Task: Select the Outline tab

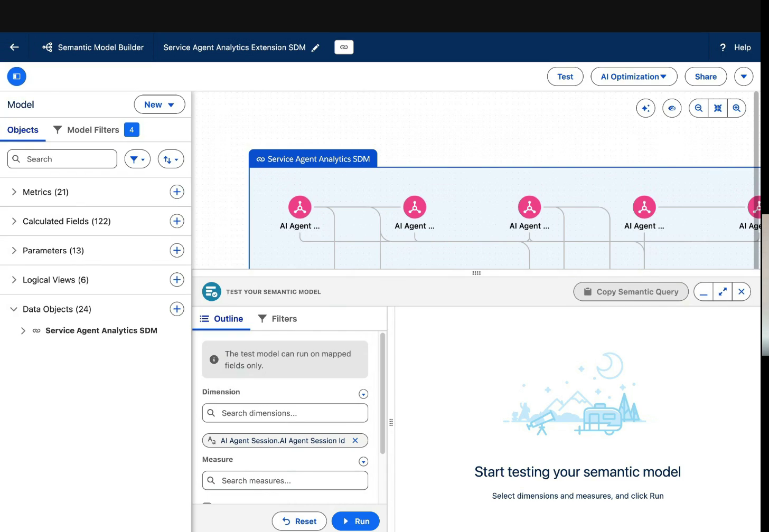Action: tap(221, 319)
